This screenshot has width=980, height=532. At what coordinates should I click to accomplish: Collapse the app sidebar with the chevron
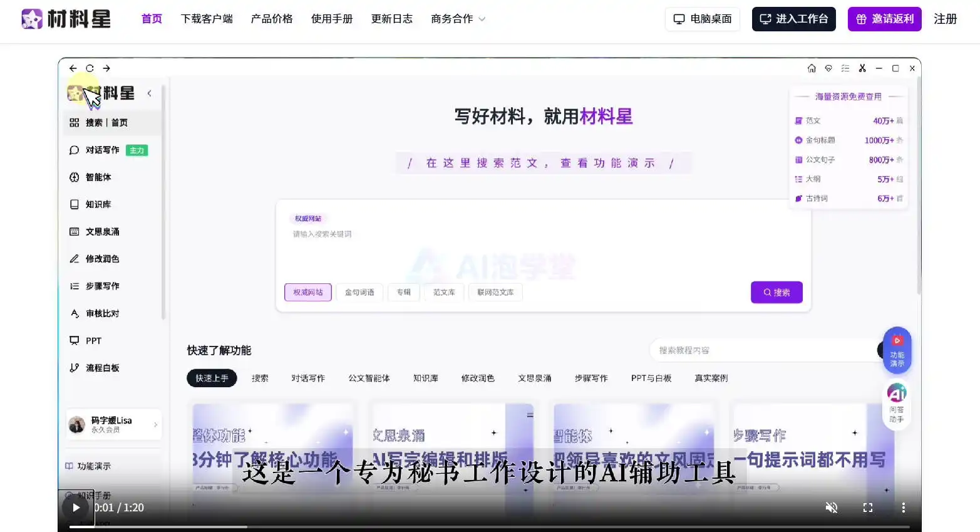tap(149, 93)
